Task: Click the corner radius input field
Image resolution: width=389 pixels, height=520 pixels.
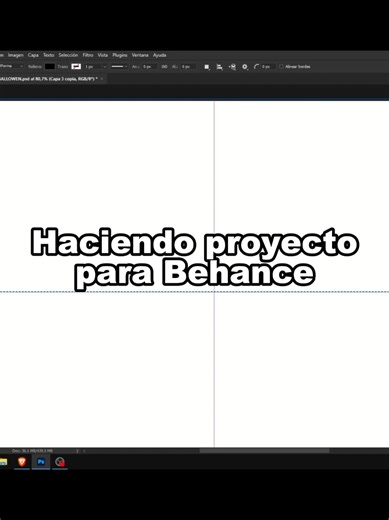Action: [268, 67]
